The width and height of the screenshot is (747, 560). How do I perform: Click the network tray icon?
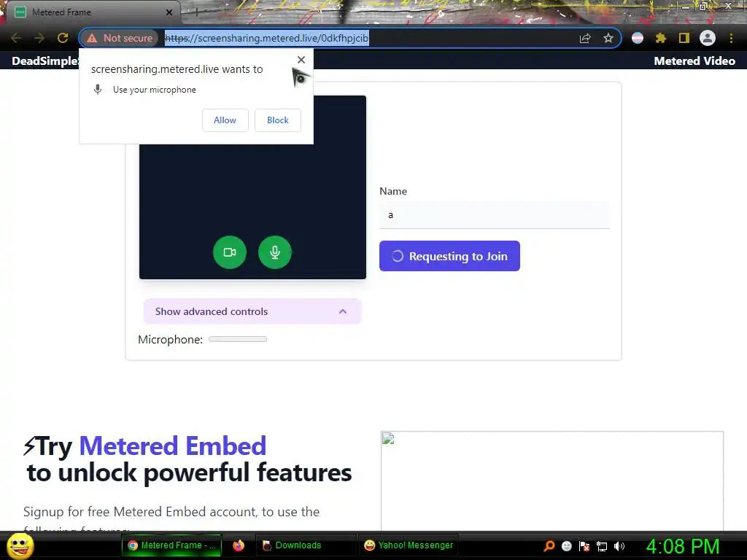[602, 546]
